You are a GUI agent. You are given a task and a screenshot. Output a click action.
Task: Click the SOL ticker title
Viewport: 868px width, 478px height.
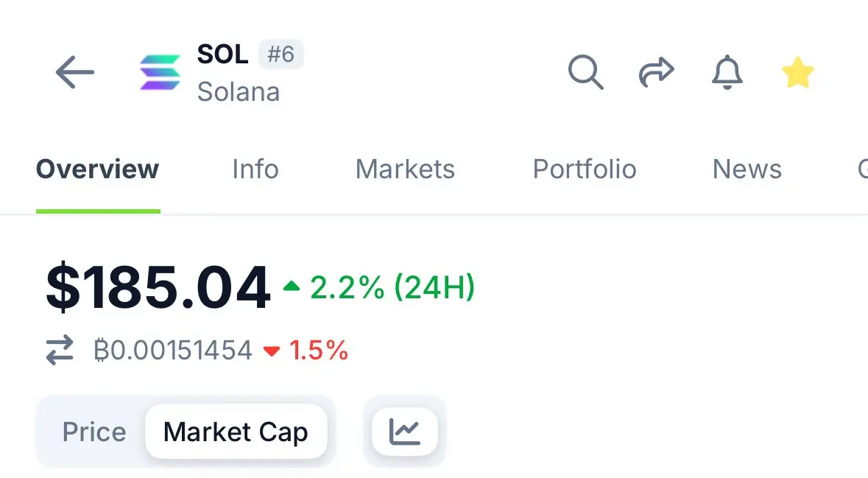point(222,55)
